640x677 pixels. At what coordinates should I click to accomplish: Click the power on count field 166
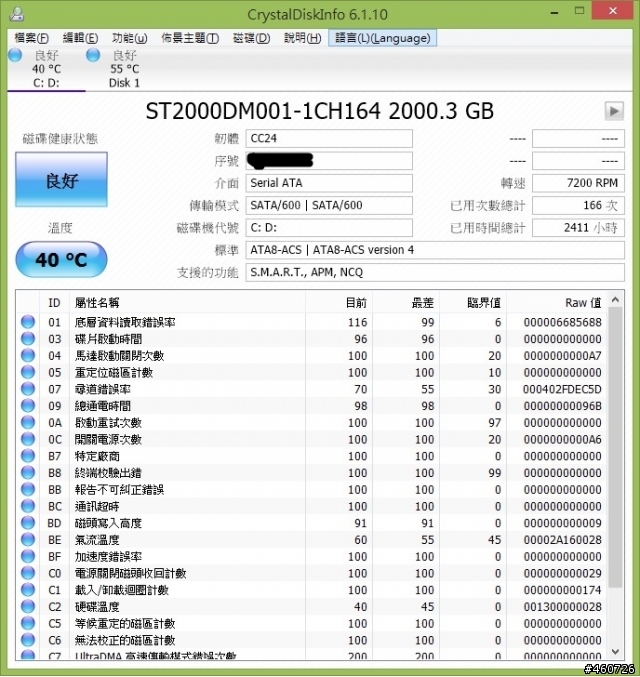pyautogui.click(x=578, y=205)
